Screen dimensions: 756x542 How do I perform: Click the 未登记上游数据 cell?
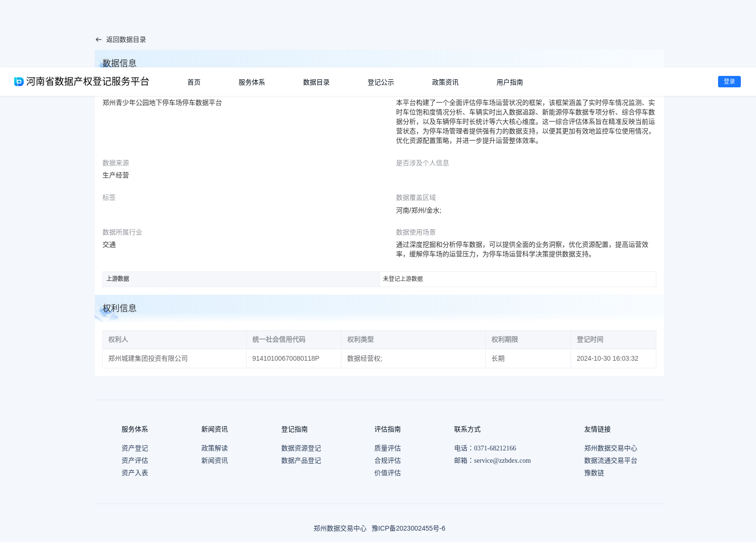(518, 279)
